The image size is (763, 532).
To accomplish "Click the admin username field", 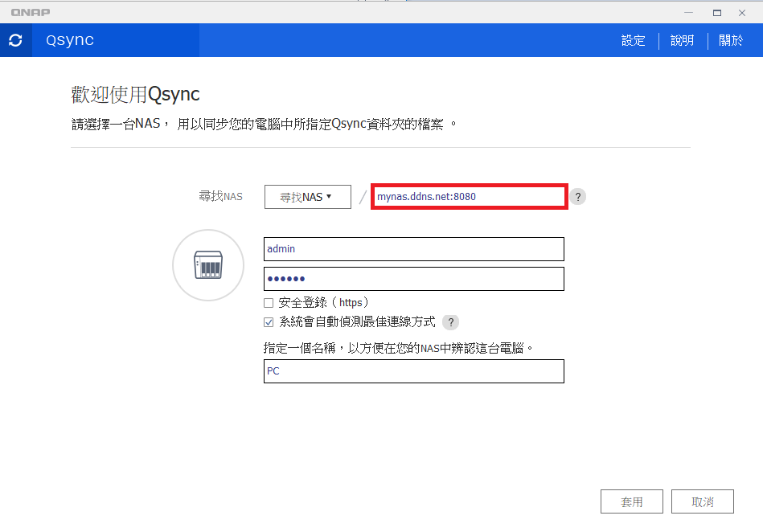I will pos(413,248).
